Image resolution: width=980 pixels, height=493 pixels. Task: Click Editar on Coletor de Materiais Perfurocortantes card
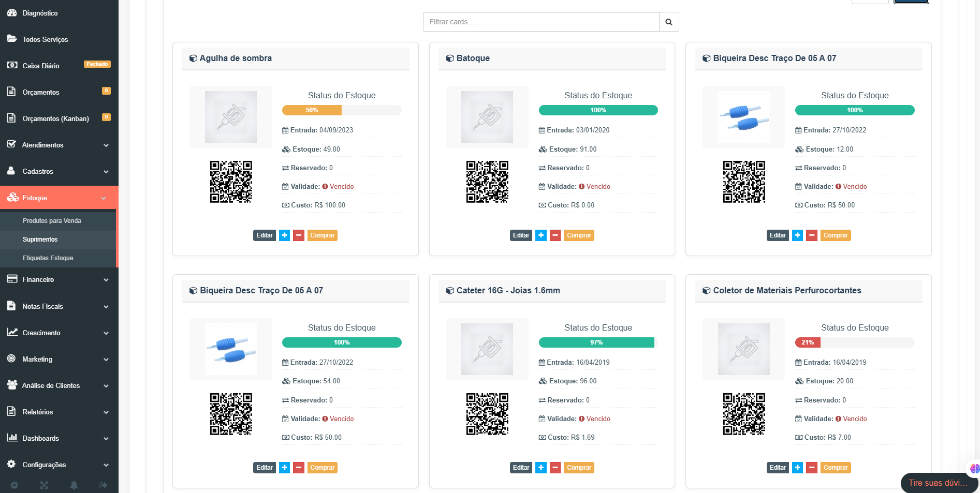(778, 468)
